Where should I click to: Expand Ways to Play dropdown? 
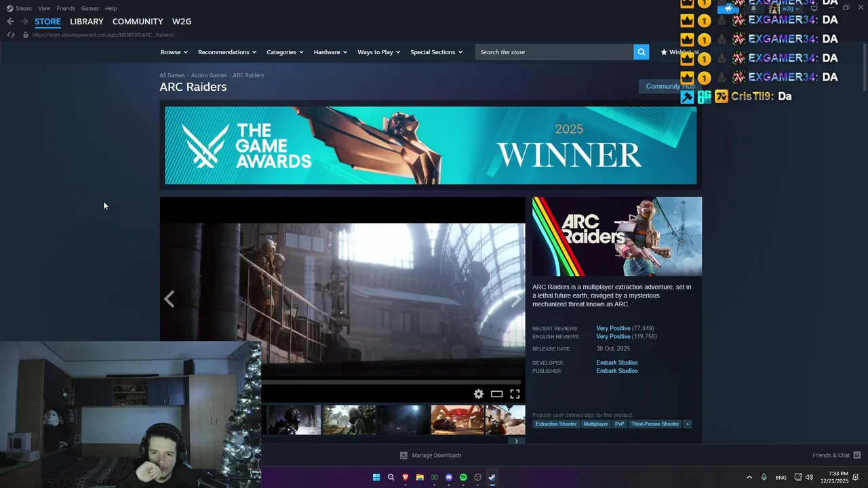[x=378, y=52]
